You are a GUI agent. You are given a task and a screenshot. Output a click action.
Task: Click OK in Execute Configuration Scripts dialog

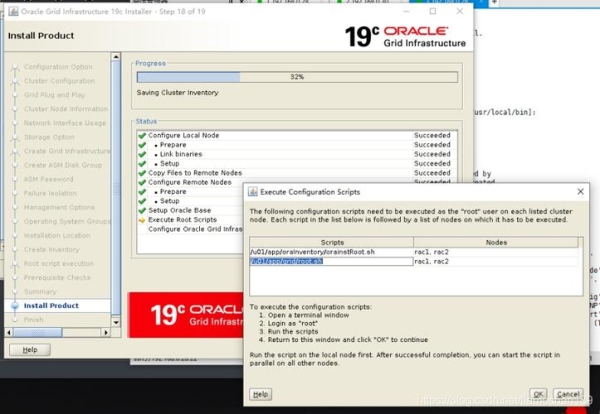click(538, 394)
